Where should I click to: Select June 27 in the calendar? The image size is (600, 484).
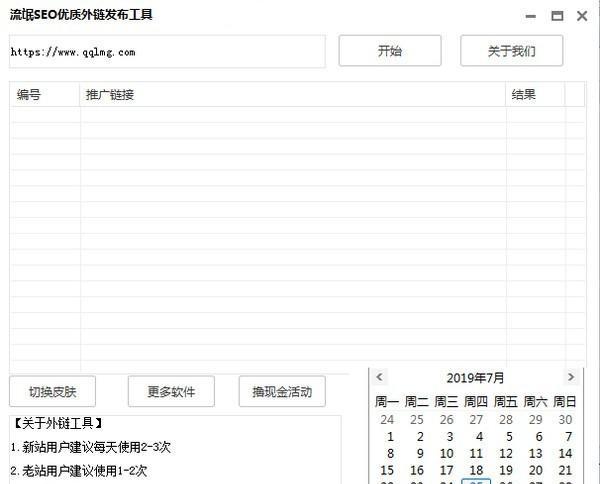(476, 420)
